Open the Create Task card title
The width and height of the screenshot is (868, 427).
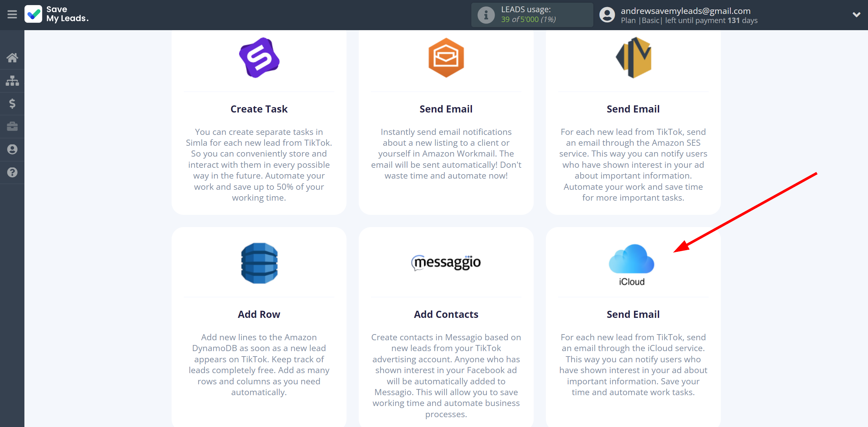click(259, 109)
